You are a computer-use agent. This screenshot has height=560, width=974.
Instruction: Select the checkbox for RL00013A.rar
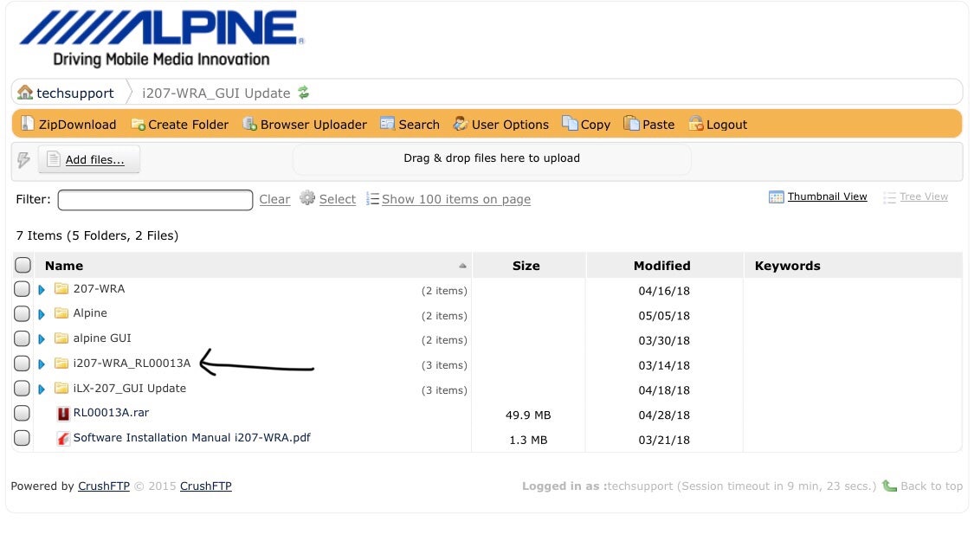point(23,413)
